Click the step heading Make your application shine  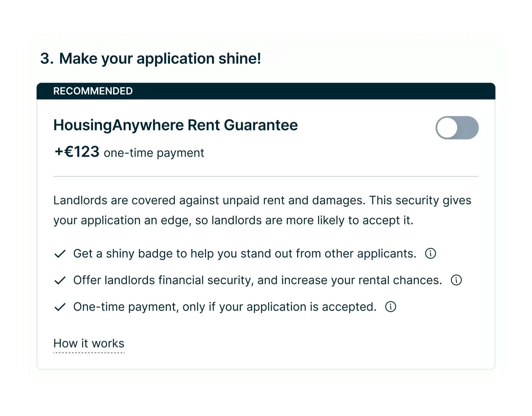click(150, 58)
